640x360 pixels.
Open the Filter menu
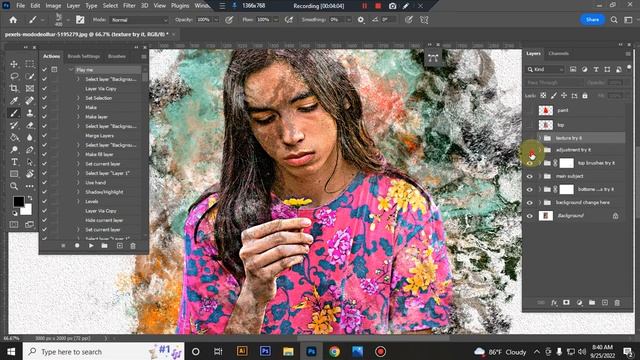129,6
